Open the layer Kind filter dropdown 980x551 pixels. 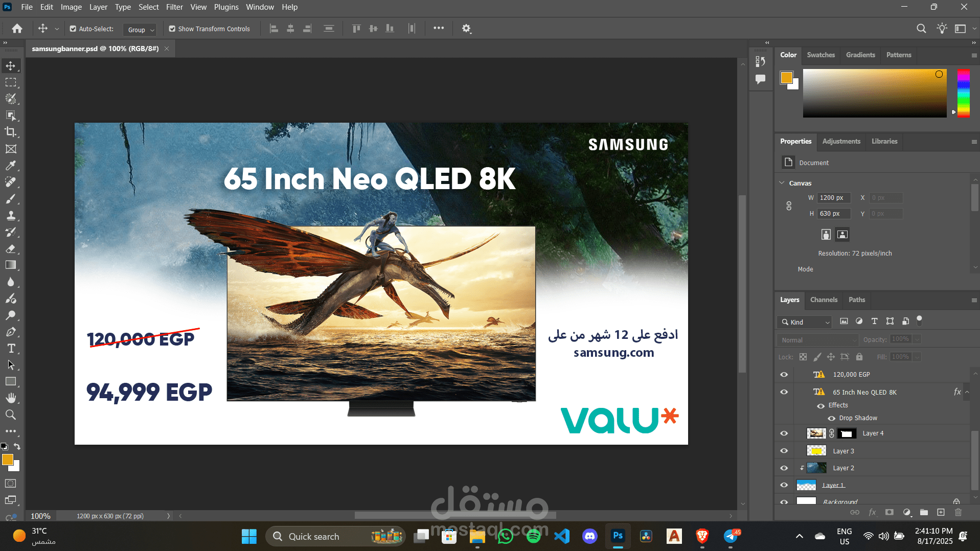pyautogui.click(x=805, y=322)
